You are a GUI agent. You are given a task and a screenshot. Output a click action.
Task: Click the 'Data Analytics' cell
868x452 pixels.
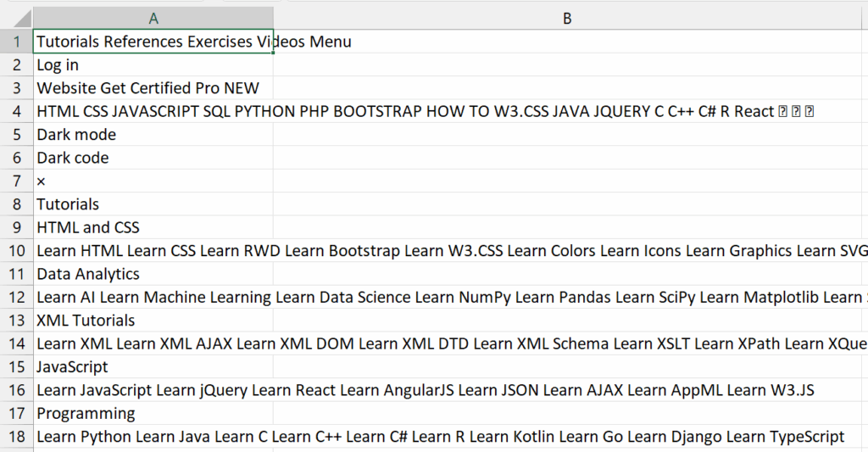[x=153, y=274]
